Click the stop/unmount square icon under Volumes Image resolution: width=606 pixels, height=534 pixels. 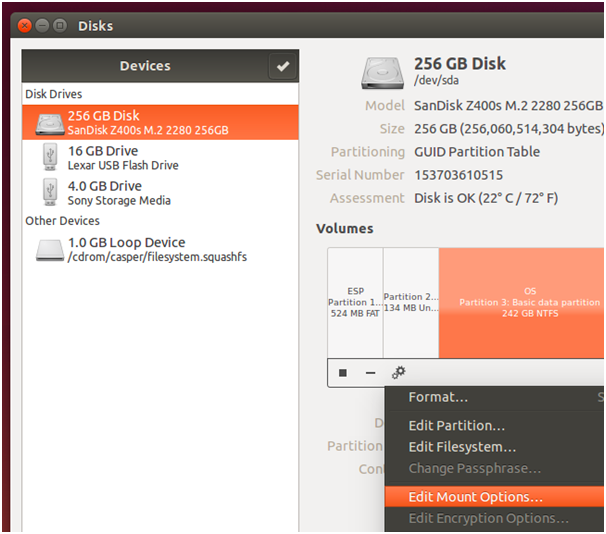coord(342,372)
